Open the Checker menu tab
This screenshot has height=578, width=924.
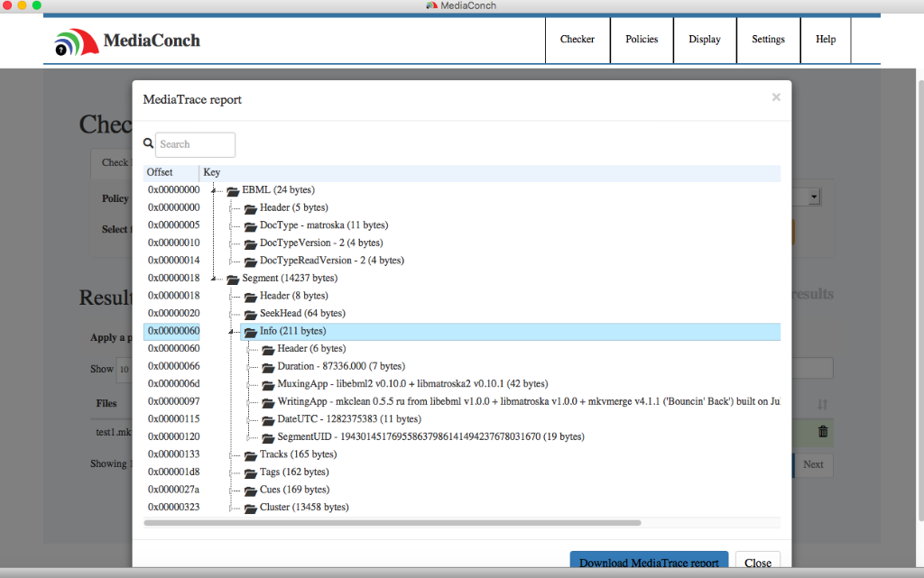[577, 40]
